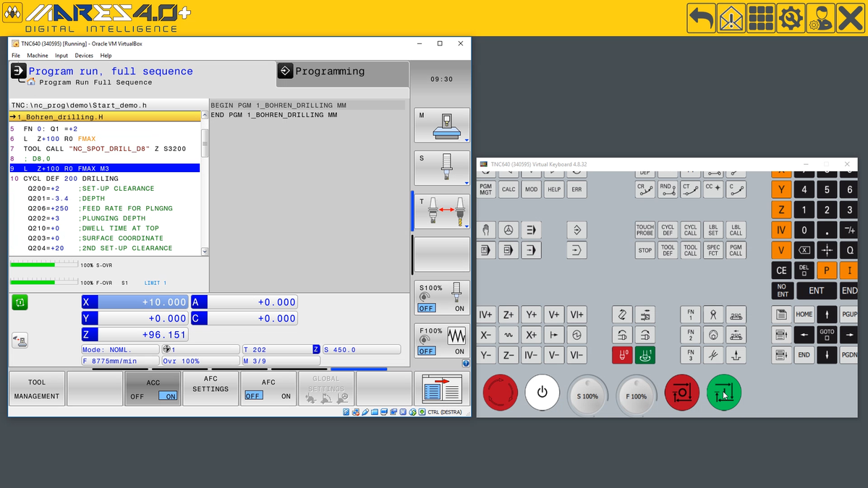Click the black left arrow key

tap(804, 335)
